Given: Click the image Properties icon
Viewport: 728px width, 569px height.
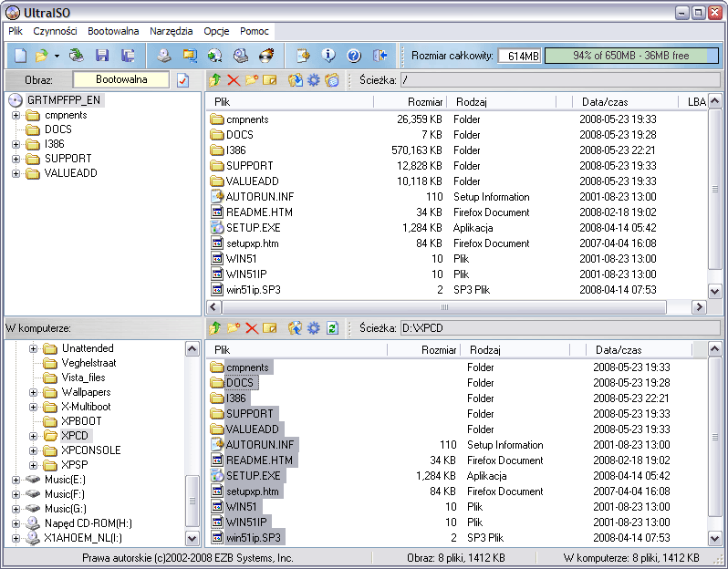Looking at the screenshot, I should [303, 56].
